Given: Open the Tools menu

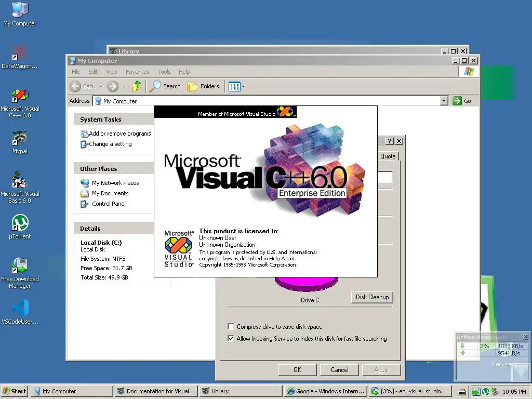Looking at the screenshot, I should click(x=164, y=72).
